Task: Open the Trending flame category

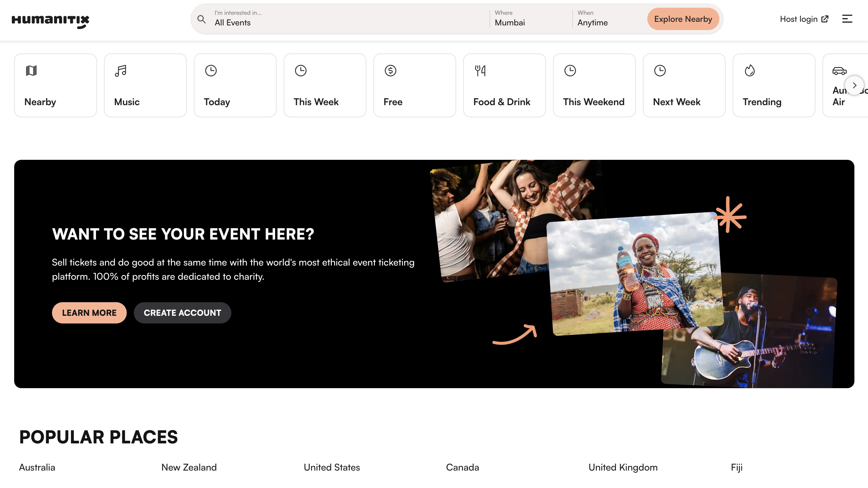Action: point(773,85)
